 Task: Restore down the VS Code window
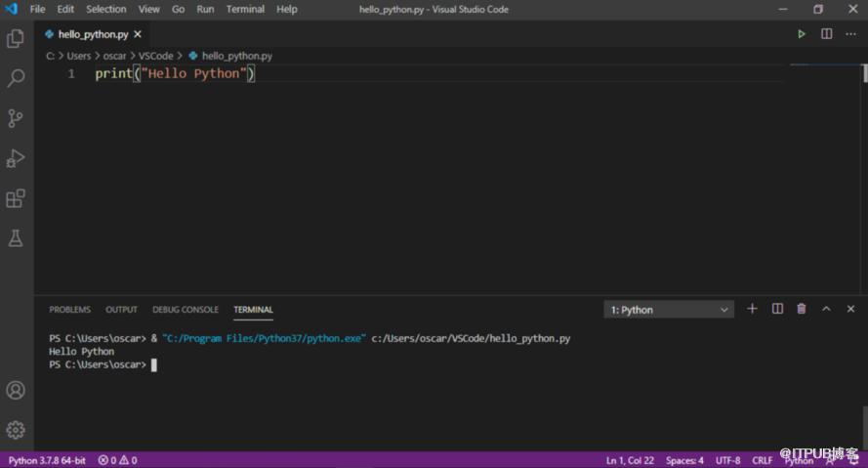click(818, 9)
